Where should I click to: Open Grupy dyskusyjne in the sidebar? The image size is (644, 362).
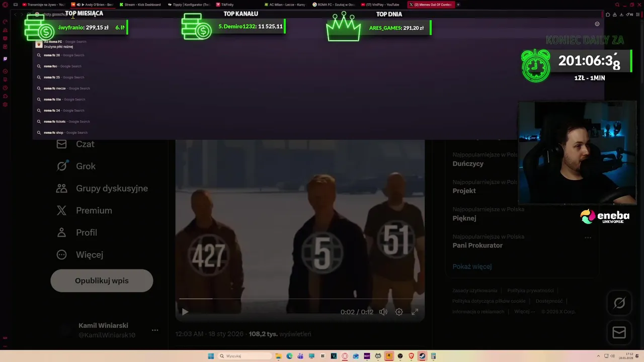pyautogui.click(x=102, y=189)
